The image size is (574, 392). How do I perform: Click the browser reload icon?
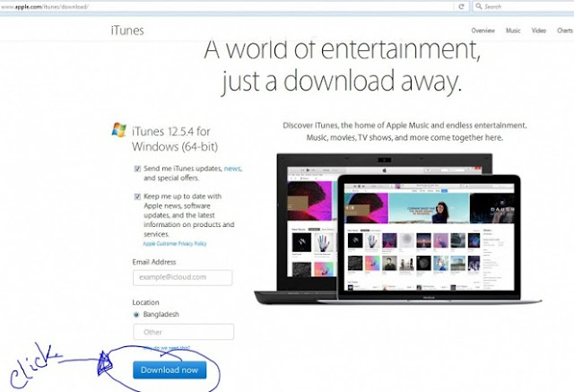(461, 6)
